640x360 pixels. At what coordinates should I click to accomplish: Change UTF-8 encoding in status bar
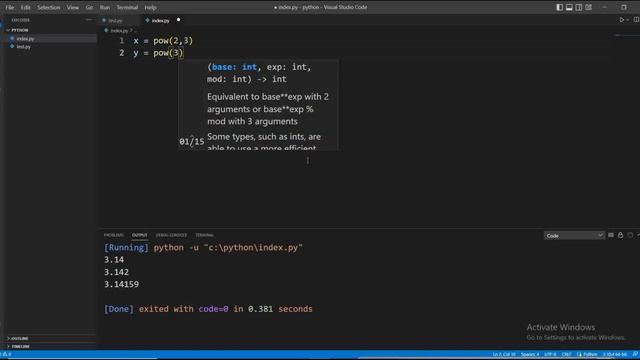(550, 354)
